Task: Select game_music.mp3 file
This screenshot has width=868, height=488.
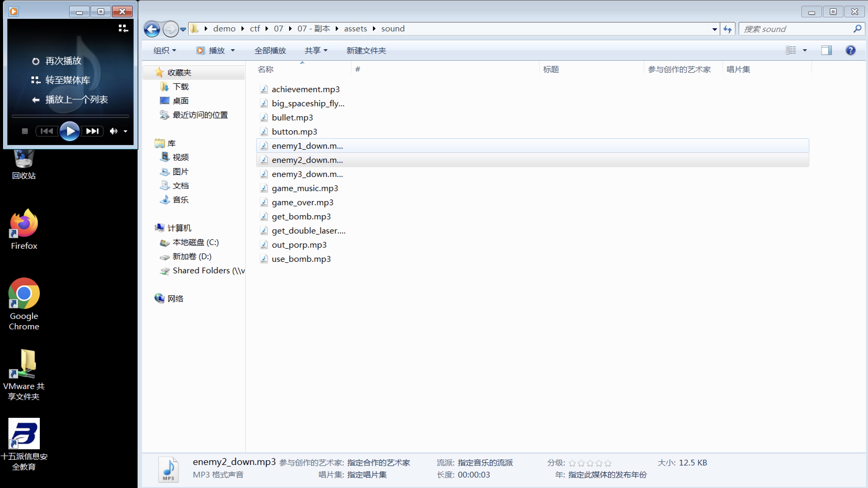Action: click(305, 188)
